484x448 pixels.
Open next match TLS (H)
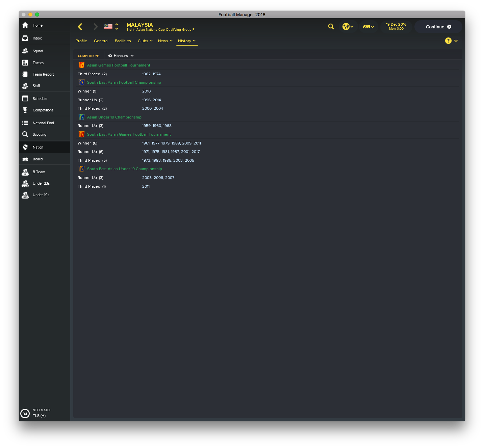pos(39,416)
